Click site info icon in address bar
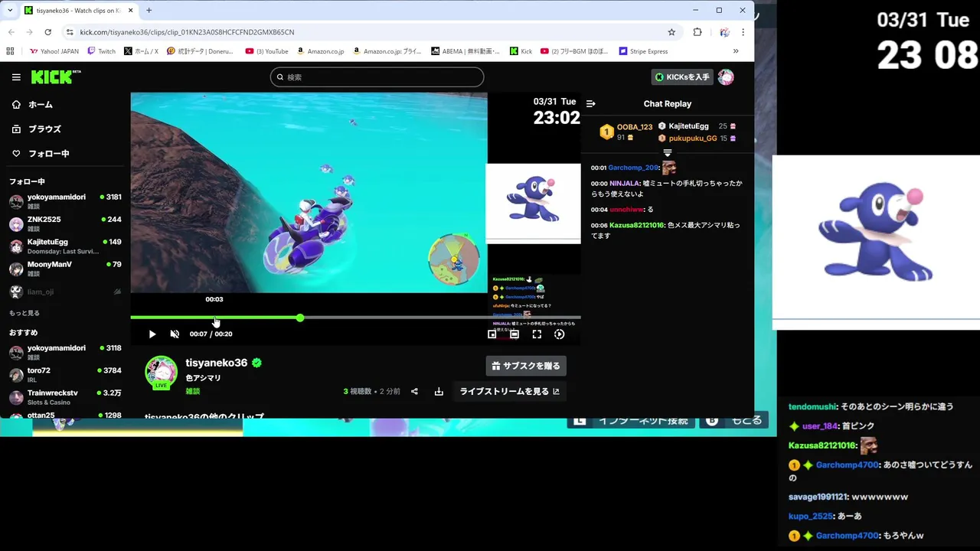The width and height of the screenshot is (980, 551). point(70,32)
